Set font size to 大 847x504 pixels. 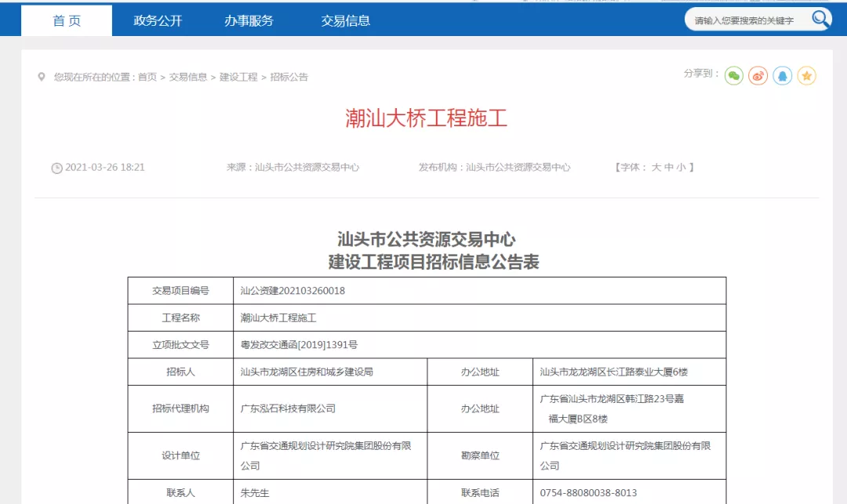pos(656,166)
